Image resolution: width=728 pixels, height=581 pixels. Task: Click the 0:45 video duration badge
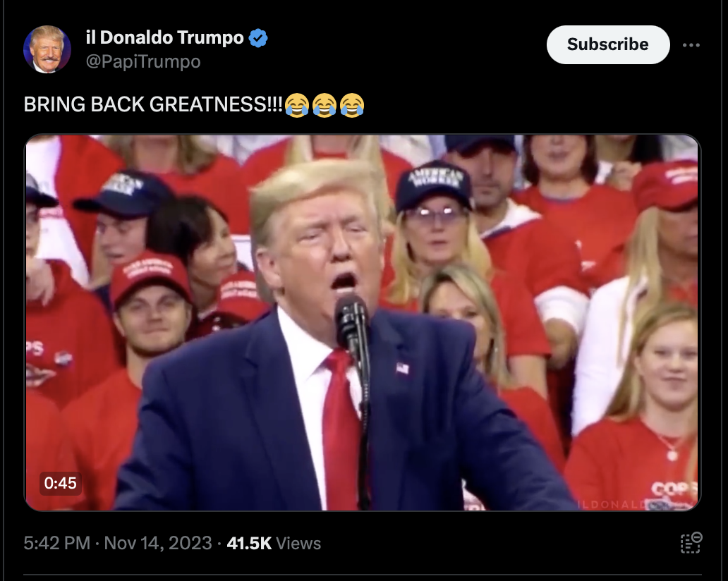point(61,483)
